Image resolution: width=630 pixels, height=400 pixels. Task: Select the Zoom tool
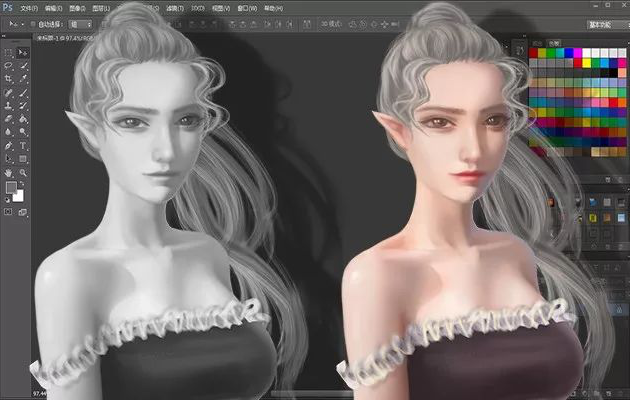click(23, 173)
